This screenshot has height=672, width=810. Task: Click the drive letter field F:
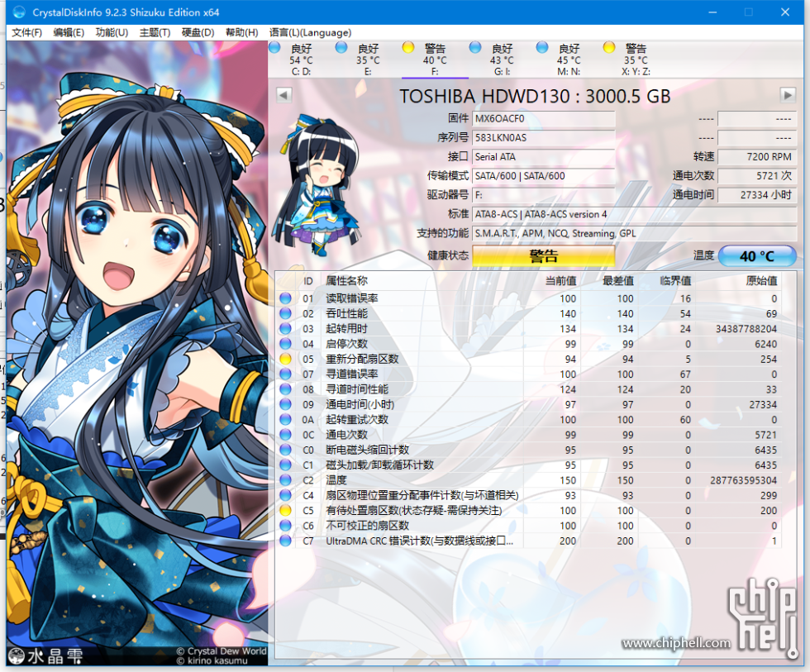click(544, 195)
